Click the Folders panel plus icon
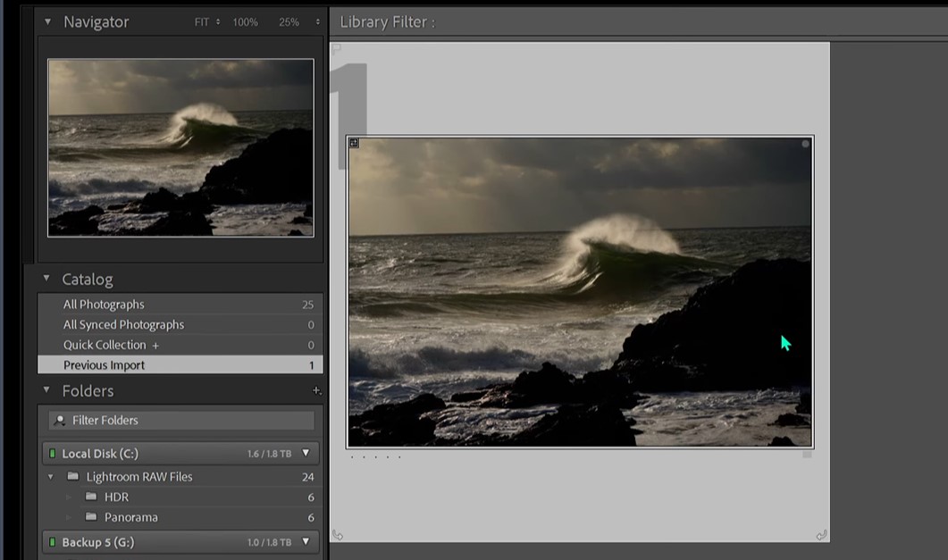The height and width of the screenshot is (560, 948). pos(316,391)
